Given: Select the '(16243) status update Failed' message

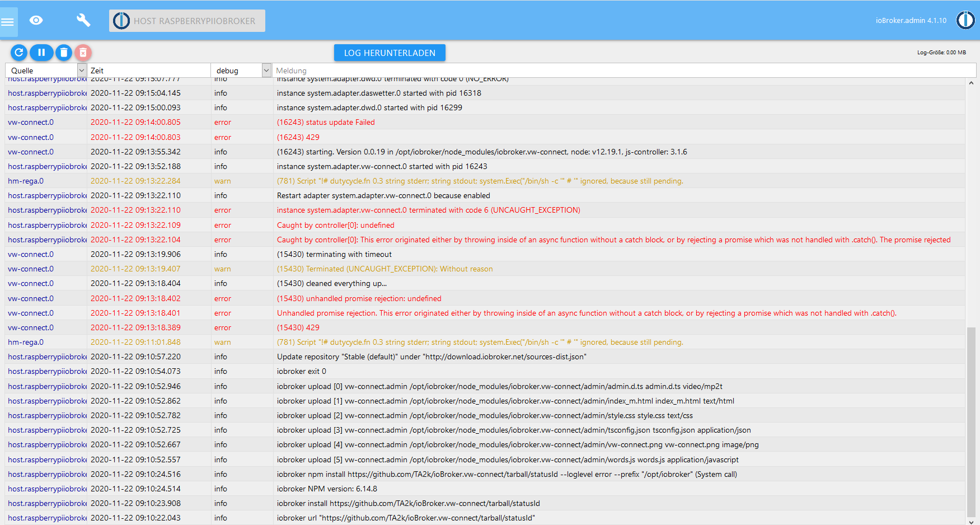Looking at the screenshot, I should point(326,122).
